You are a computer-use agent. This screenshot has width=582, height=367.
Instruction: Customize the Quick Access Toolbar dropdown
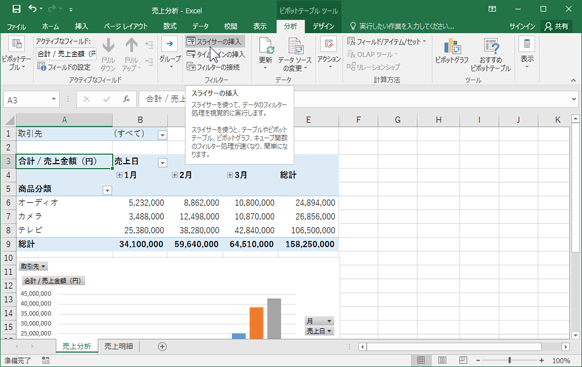71,9
